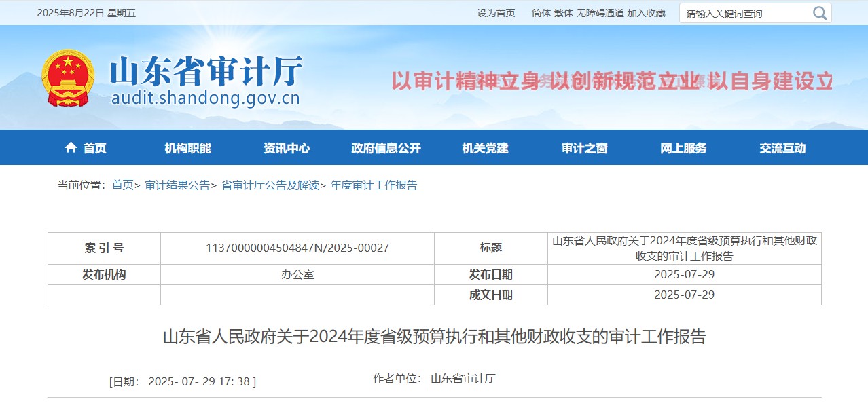The image size is (868, 414).
Task: Click 办公室 publishing agency cell
Action: 297,275
